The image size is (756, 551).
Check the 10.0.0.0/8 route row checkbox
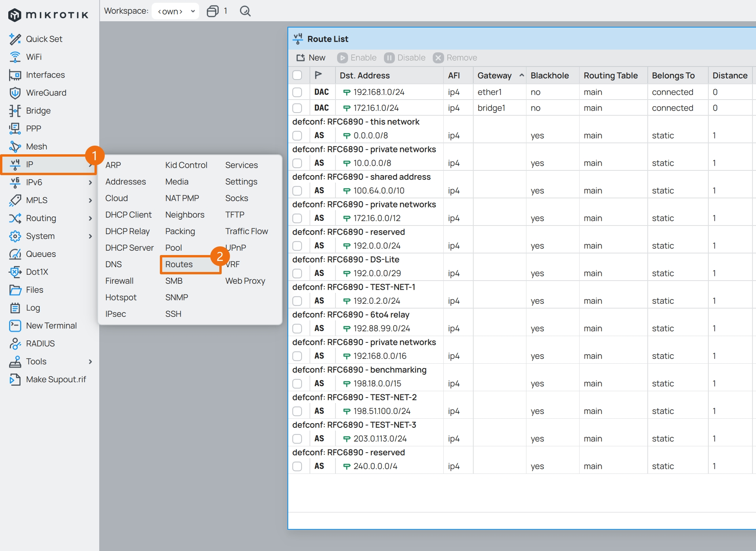pyautogui.click(x=297, y=163)
